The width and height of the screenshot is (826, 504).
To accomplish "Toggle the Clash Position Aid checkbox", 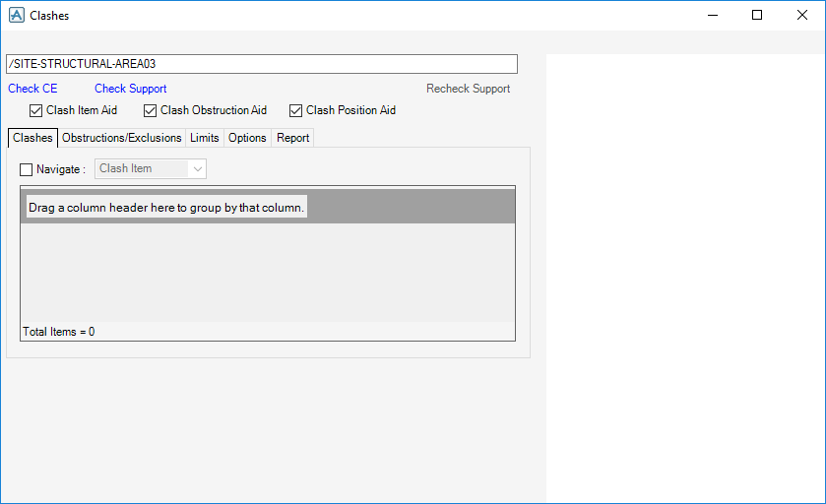I will coord(296,110).
